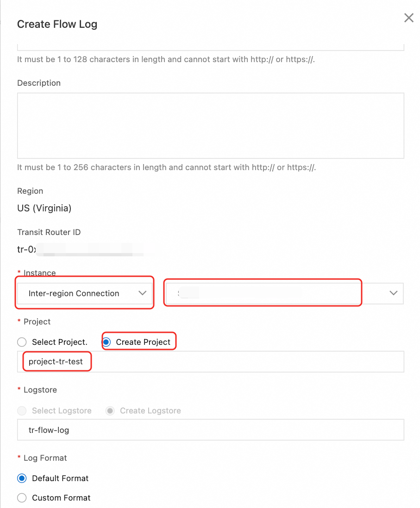
Task: Choose the Select Project radio option
Action: 22,342
